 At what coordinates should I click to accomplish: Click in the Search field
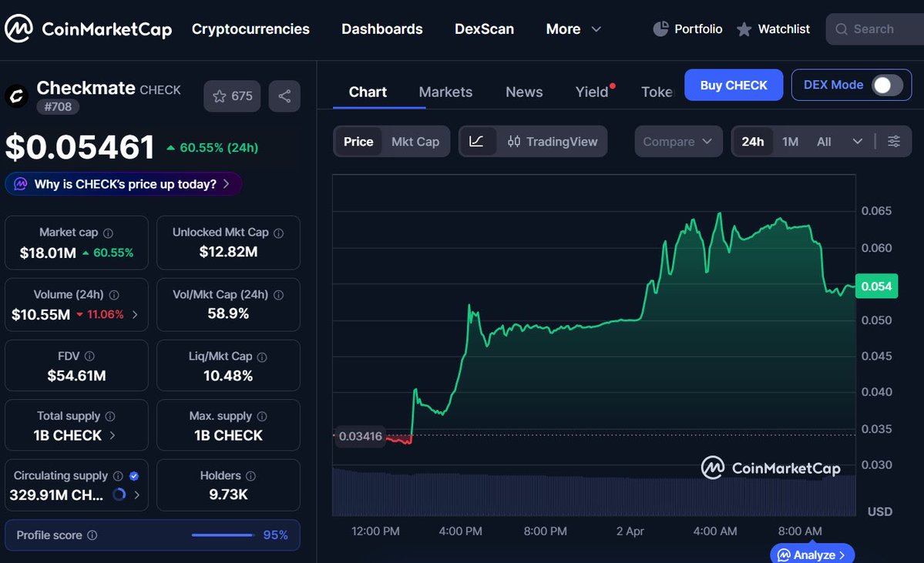pos(875,28)
